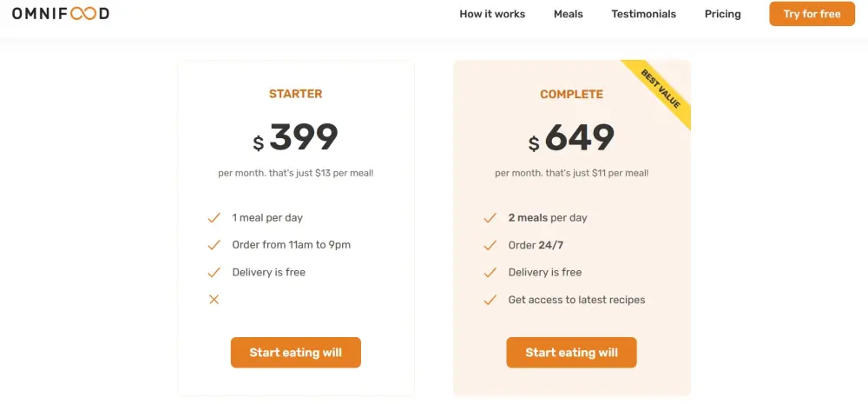Click checkmark next to "Order from 11am to 9pm"

coord(214,245)
